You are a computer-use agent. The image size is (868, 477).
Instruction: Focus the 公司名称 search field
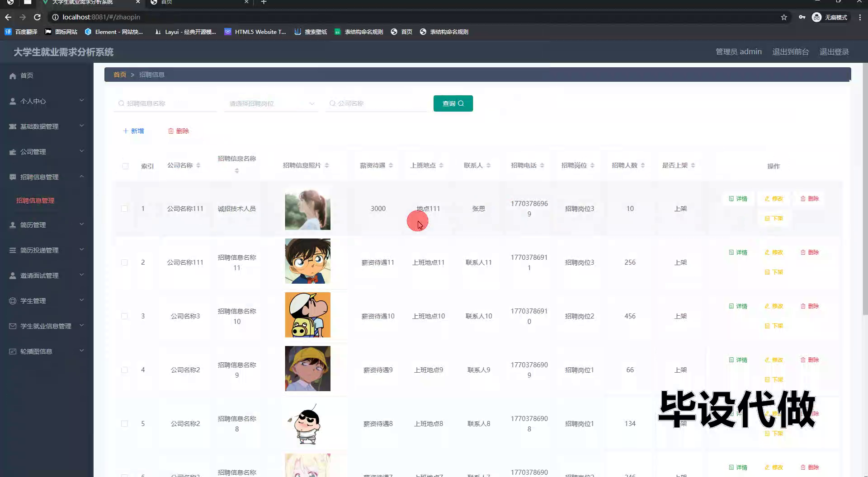point(376,104)
